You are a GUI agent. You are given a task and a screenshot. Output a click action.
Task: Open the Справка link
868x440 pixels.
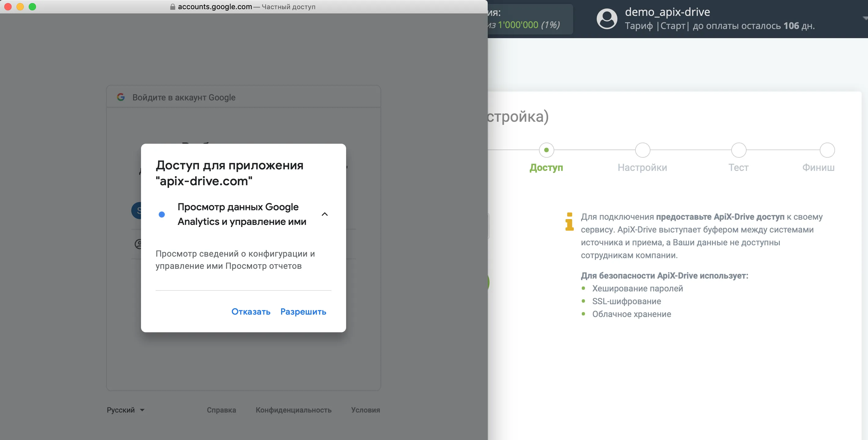coord(221,410)
